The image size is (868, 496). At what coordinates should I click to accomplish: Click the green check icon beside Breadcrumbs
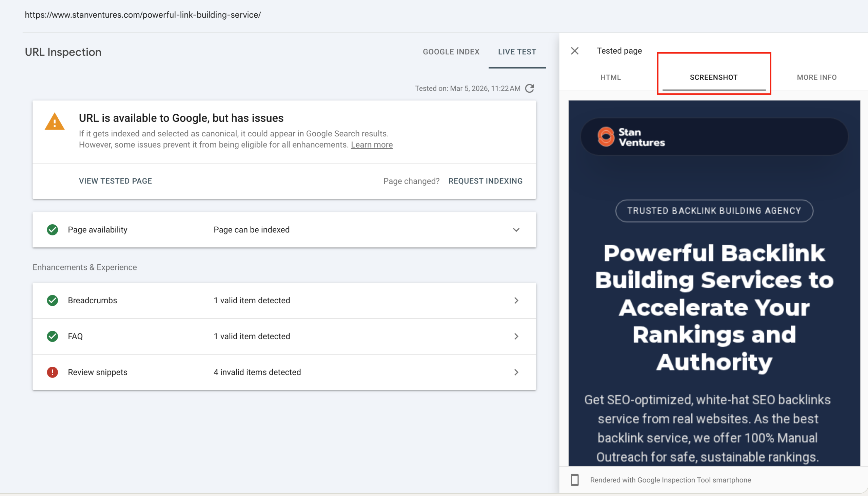click(53, 300)
